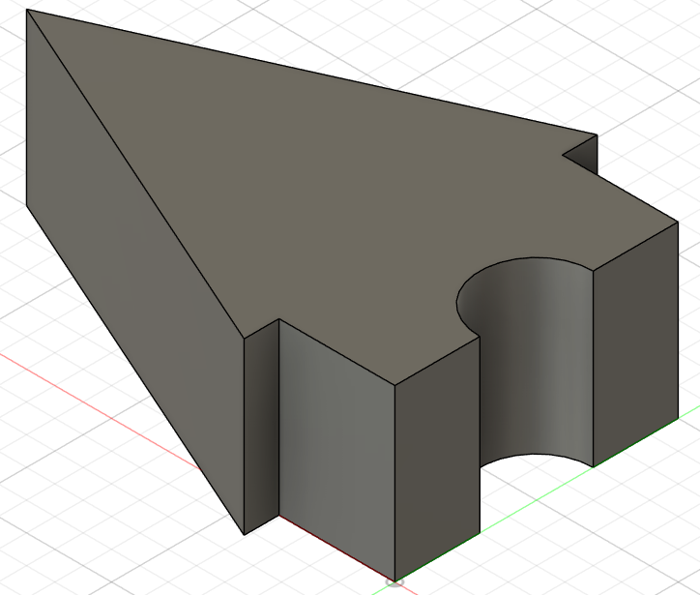This screenshot has height=595, width=700.
Task: Select the light-gray front face above the red axis
Action: [x=337, y=451]
